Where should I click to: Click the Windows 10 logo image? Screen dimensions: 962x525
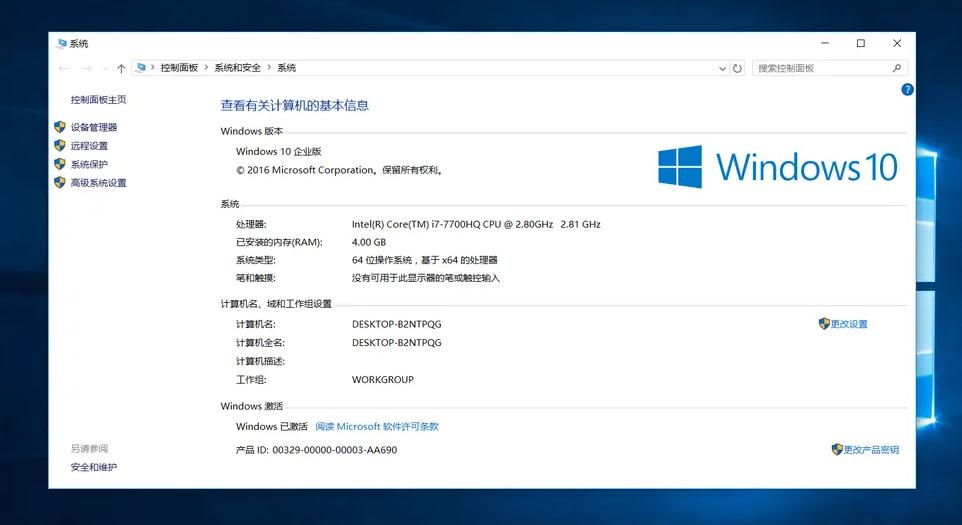click(x=777, y=166)
